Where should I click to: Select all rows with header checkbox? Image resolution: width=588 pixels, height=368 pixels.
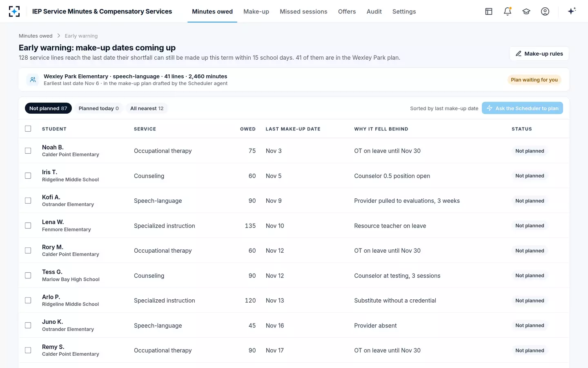28,129
